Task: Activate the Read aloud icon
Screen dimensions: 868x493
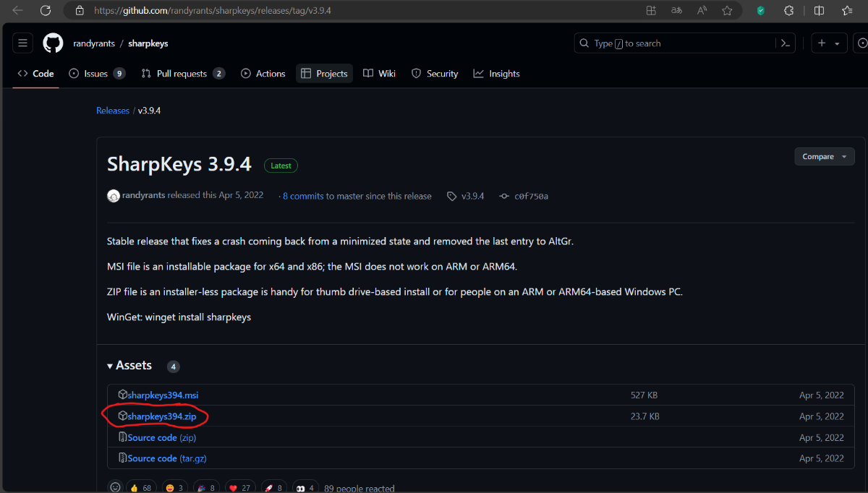Action: tap(702, 11)
